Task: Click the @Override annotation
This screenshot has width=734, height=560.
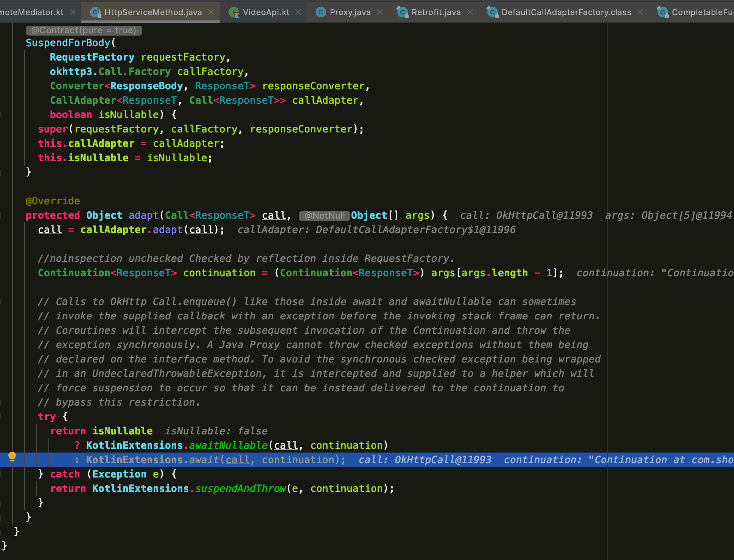Action: click(53, 201)
